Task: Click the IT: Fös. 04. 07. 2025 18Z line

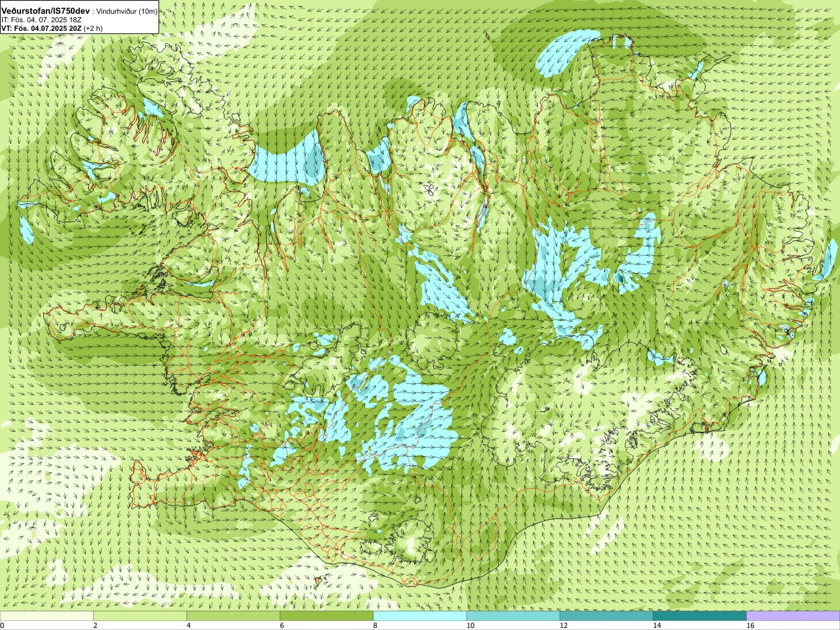Action: click(x=41, y=20)
